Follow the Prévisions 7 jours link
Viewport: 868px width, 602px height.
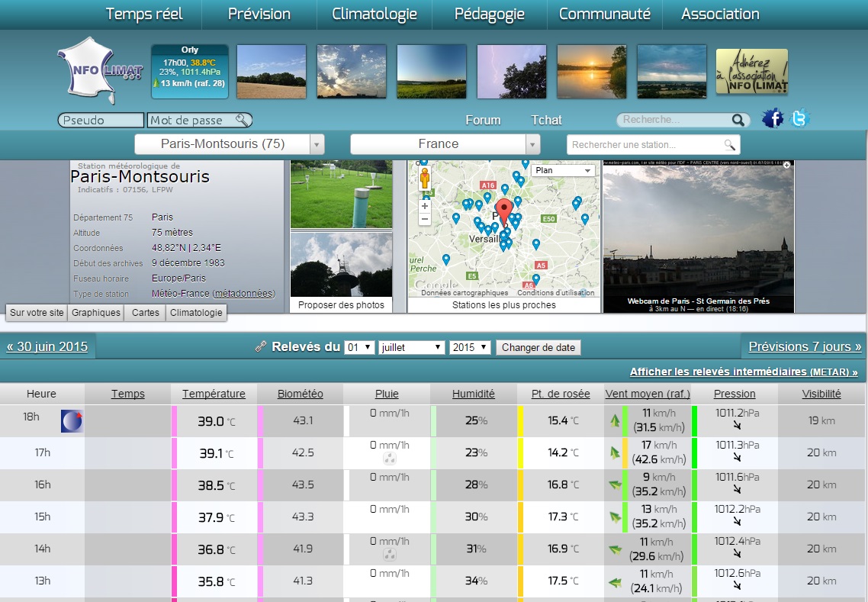(x=804, y=346)
